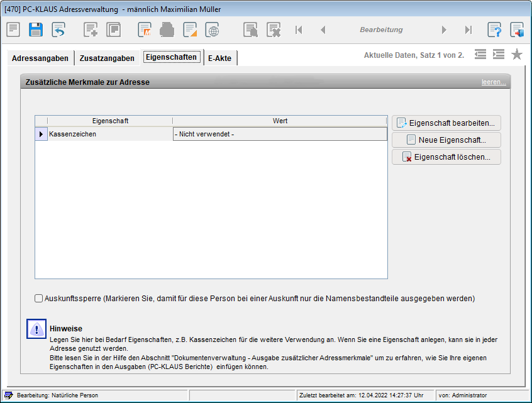The image size is (532, 403).
Task: Click the exit icon at toolbar end
Action: point(517,30)
